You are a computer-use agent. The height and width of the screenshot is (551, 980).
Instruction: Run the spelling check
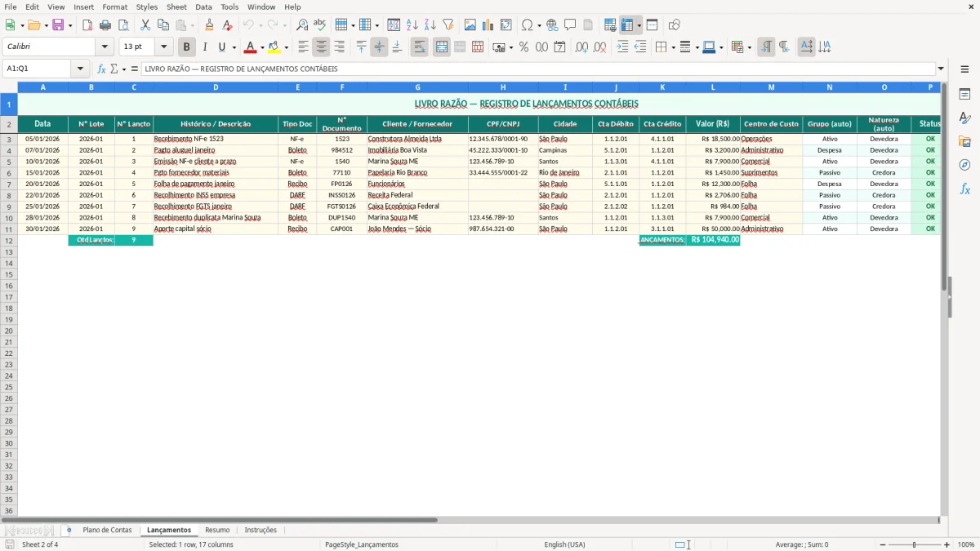(x=319, y=25)
